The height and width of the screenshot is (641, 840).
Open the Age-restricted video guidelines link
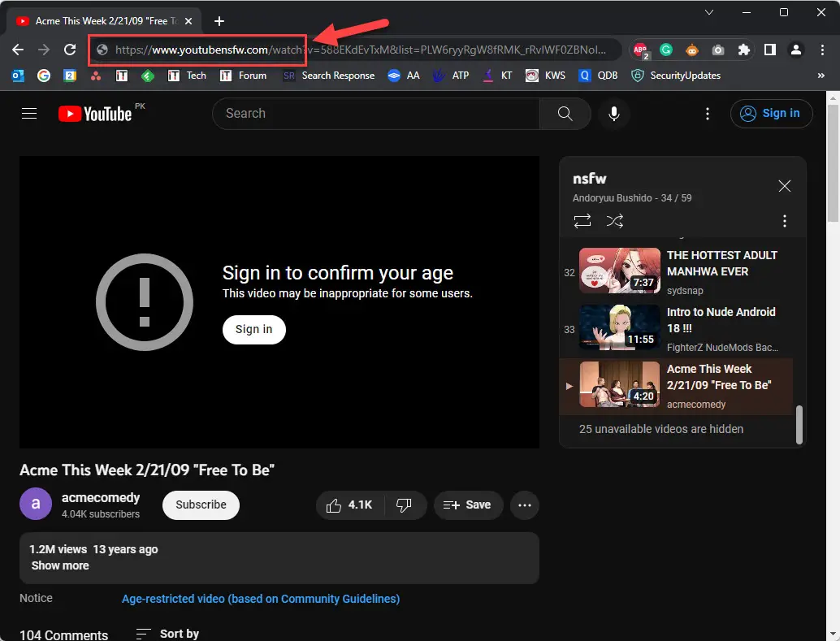click(x=260, y=599)
